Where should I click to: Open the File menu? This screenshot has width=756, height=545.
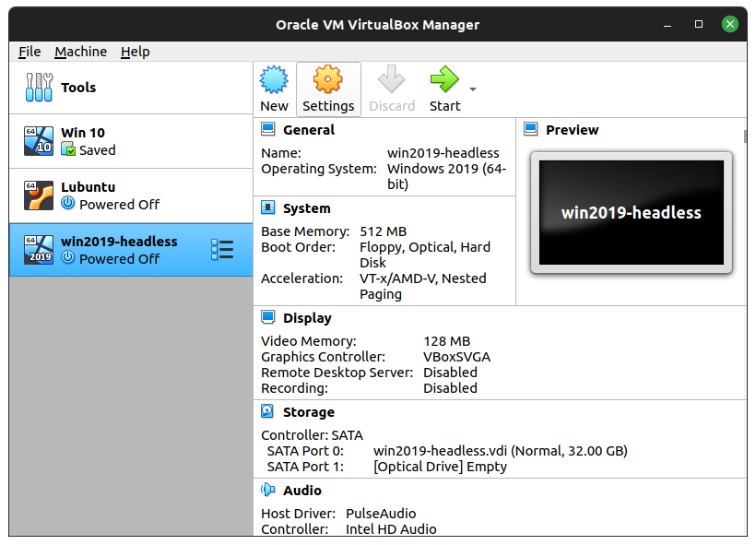pos(30,52)
